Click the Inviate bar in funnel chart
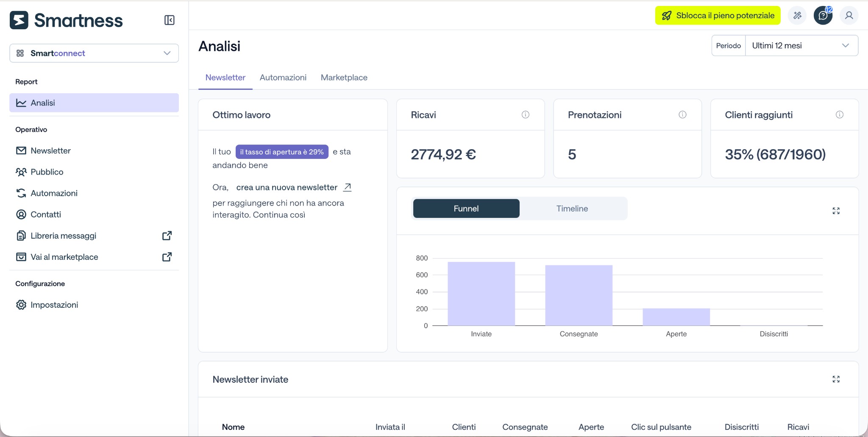Image resolution: width=868 pixels, height=437 pixels. pos(481,294)
